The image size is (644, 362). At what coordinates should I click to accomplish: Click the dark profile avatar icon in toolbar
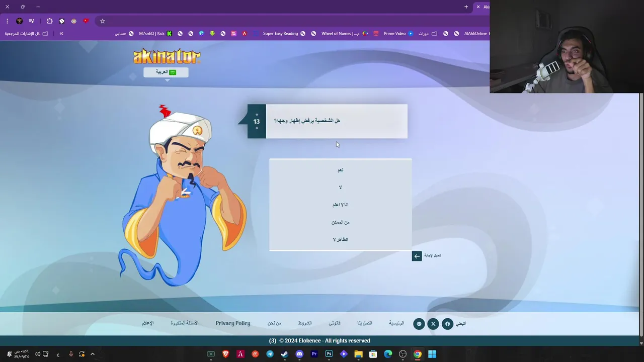20,21
